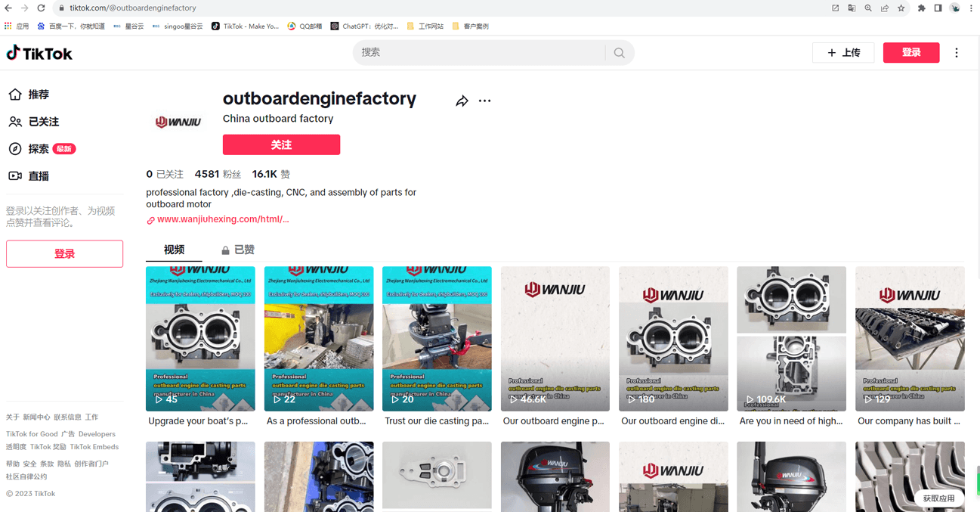
Task: Click caption 'Are you in need of high...'
Action: (x=791, y=421)
